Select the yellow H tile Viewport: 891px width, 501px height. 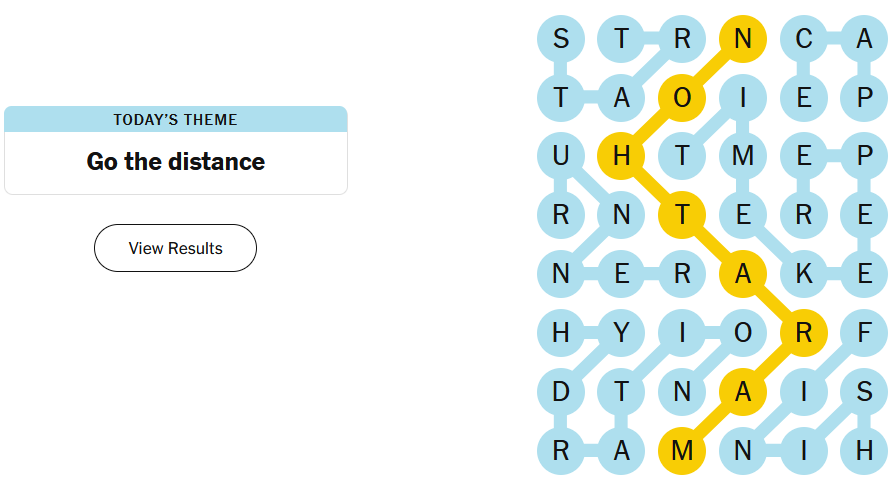[622, 156]
